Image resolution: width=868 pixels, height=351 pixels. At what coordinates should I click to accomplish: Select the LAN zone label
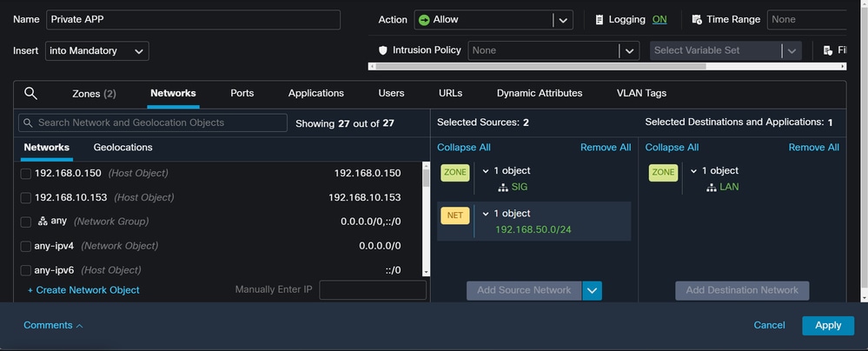[729, 187]
